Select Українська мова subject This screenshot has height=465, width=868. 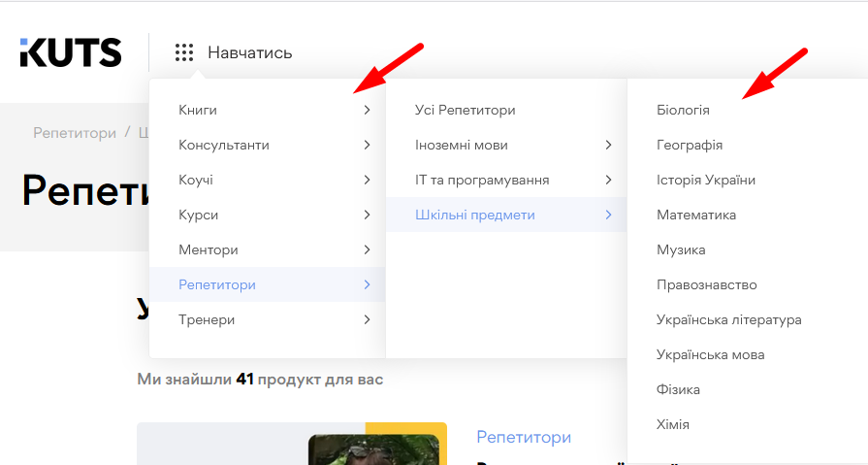click(710, 355)
